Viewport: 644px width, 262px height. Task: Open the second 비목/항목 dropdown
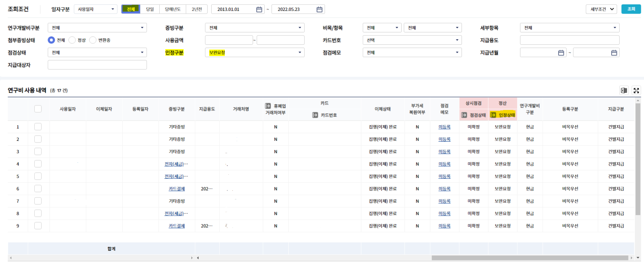tap(432, 28)
